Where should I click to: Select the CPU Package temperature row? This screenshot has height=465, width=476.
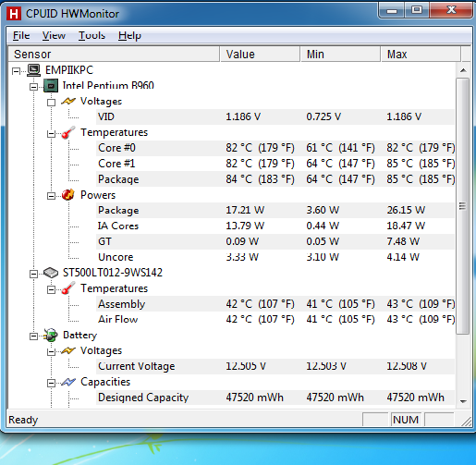[x=275, y=179]
